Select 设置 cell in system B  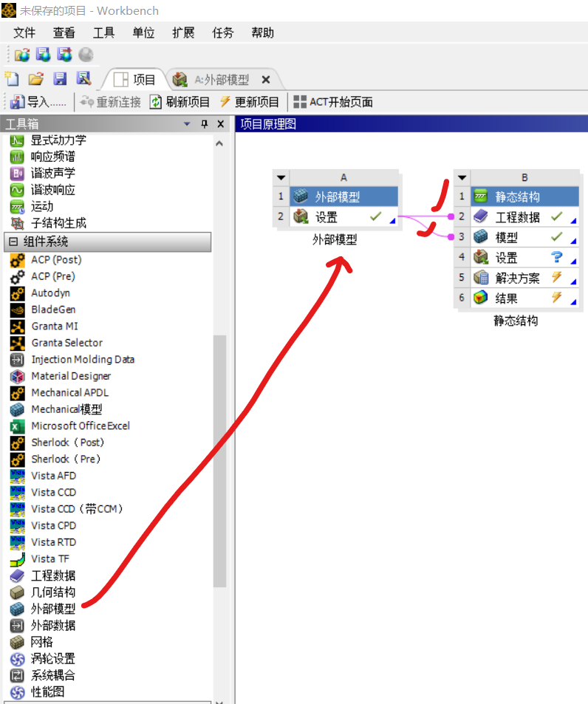(x=524, y=257)
